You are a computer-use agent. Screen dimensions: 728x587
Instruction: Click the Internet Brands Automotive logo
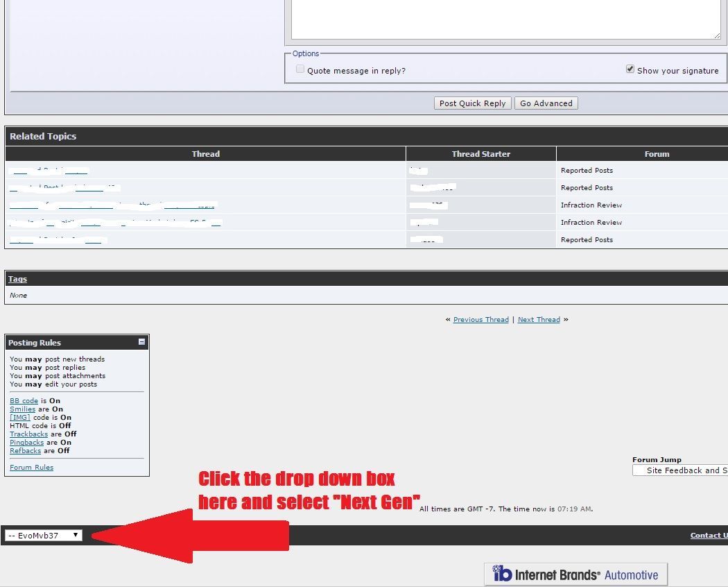pos(575,575)
